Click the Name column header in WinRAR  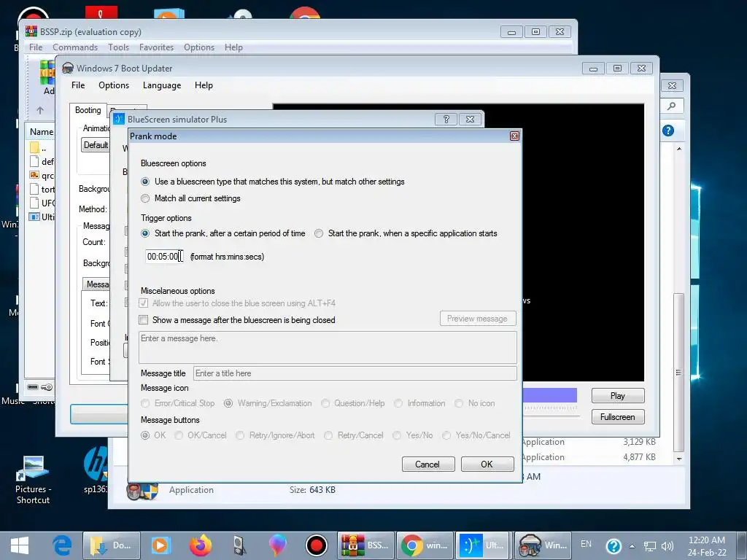coord(42,132)
